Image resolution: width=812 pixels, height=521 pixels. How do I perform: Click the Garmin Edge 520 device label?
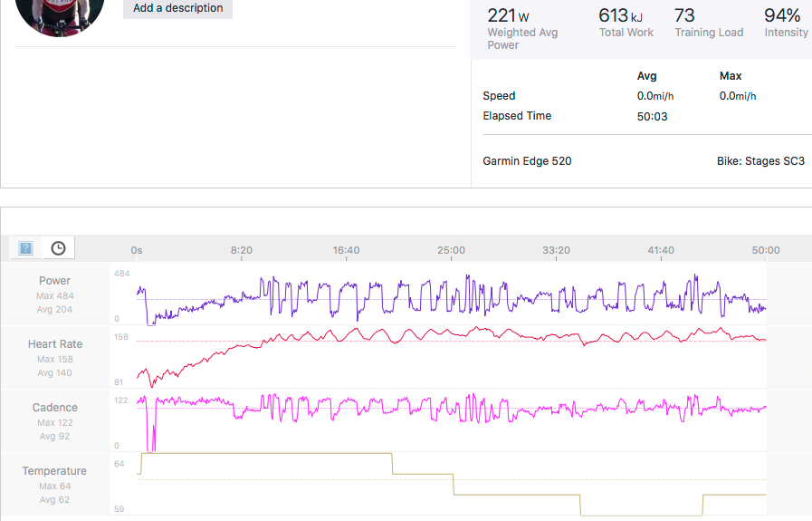[527, 161]
